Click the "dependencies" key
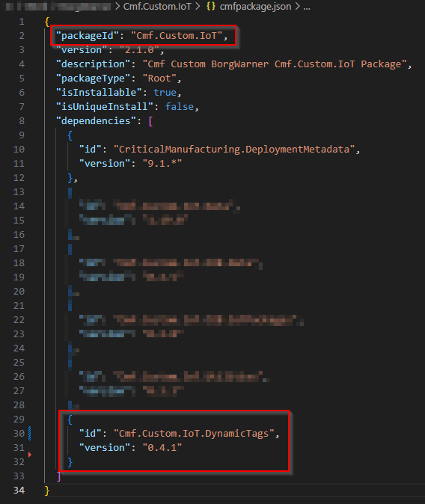This screenshot has width=425, height=504. coord(97,121)
